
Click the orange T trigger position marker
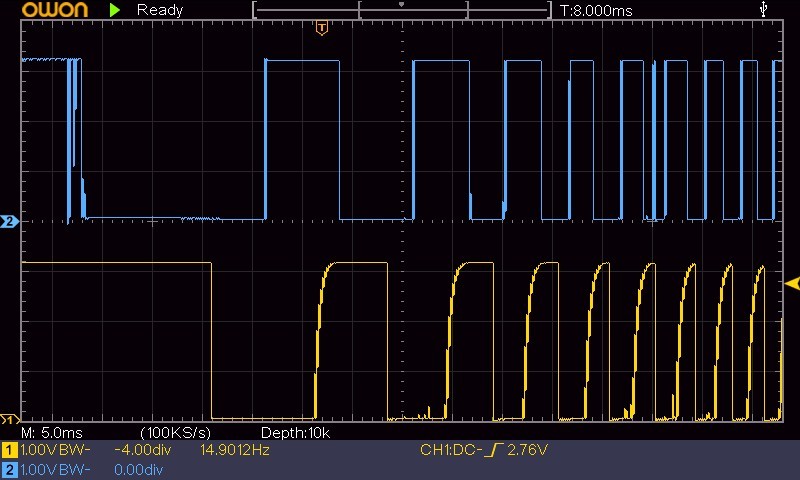[321, 28]
